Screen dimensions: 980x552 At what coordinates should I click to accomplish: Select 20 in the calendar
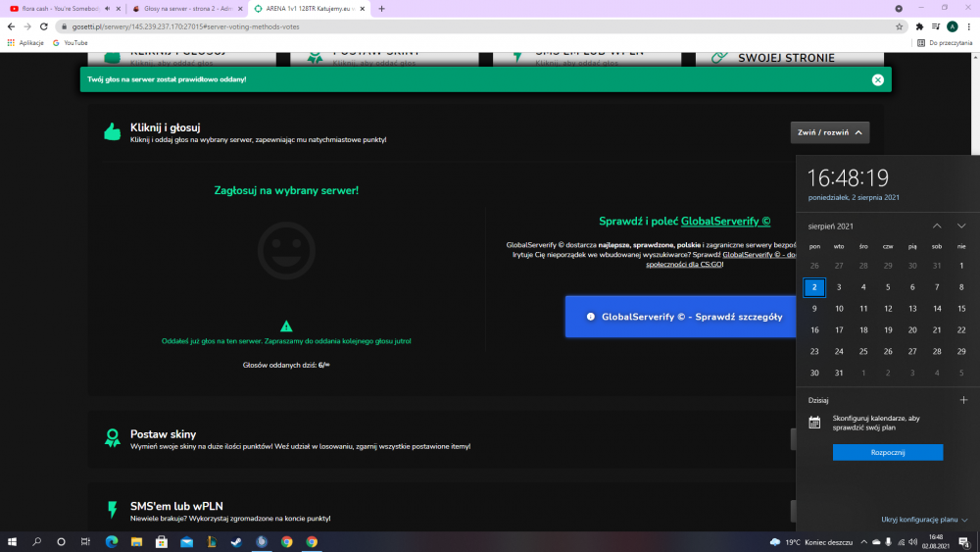(912, 330)
